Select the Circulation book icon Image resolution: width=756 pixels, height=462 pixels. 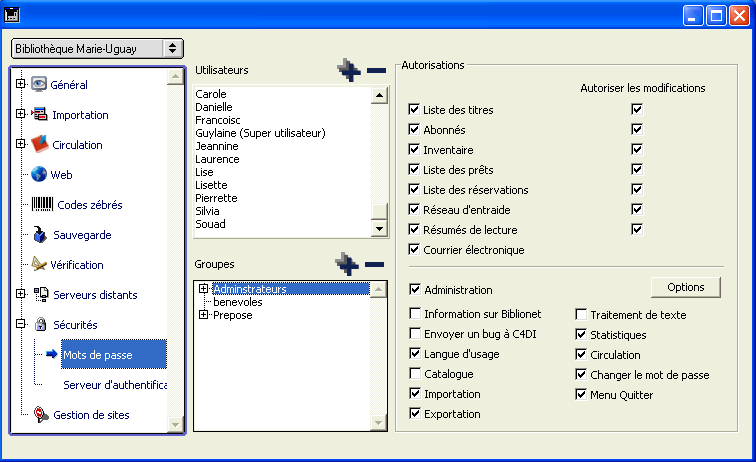pos(40,145)
